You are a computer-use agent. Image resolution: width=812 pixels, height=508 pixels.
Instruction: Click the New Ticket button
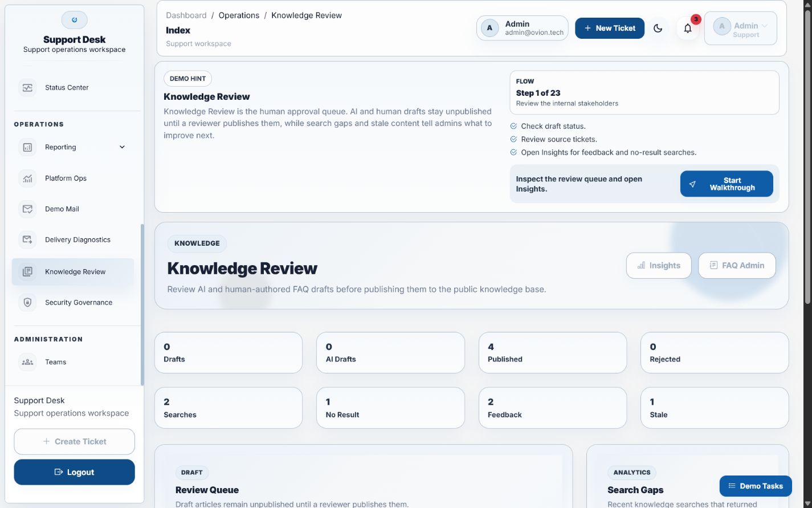[x=610, y=28]
